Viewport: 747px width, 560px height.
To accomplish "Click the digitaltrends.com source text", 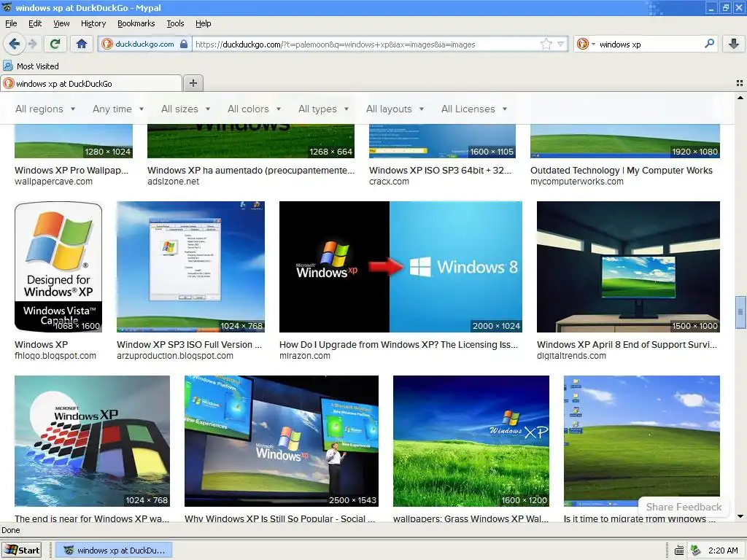I will tap(572, 356).
